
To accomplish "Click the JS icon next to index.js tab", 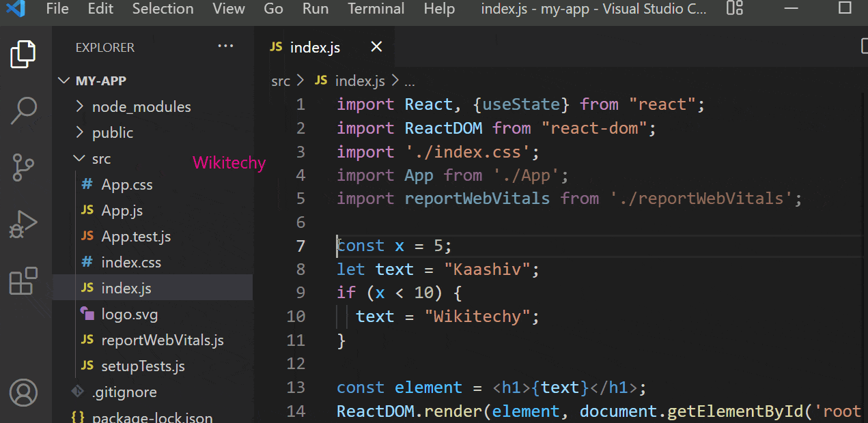I will click(x=276, y=47).
